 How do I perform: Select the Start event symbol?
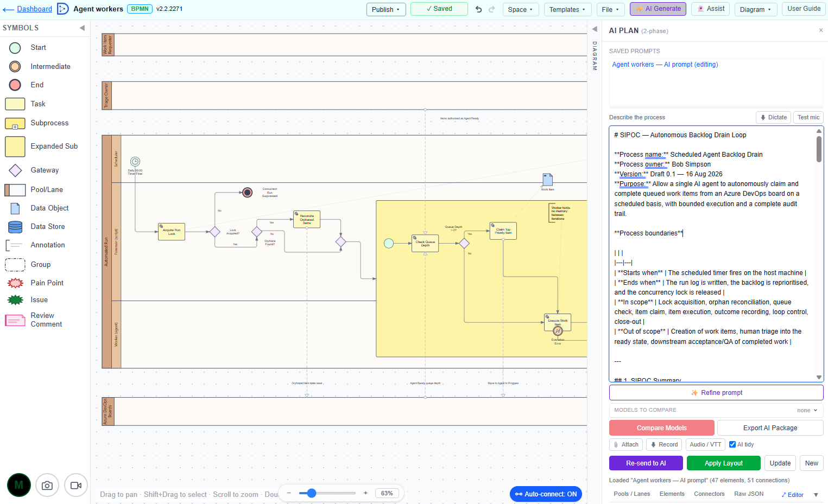pos(15,48)
